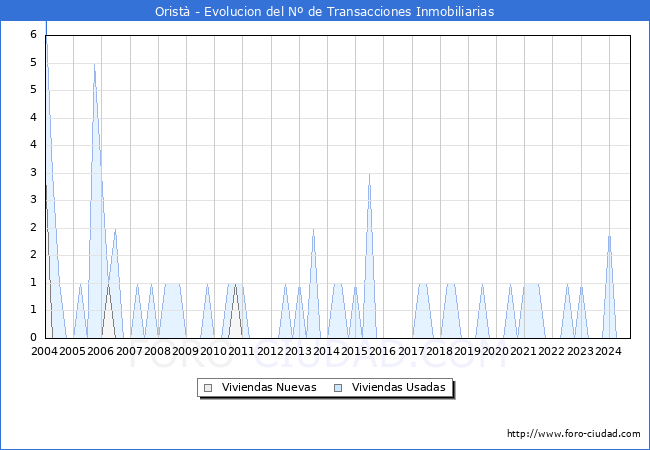Click the 2010 new-homes gray peak
This screenshot has width=650, height=450.
pyautogui.click(x=235, y=285)
